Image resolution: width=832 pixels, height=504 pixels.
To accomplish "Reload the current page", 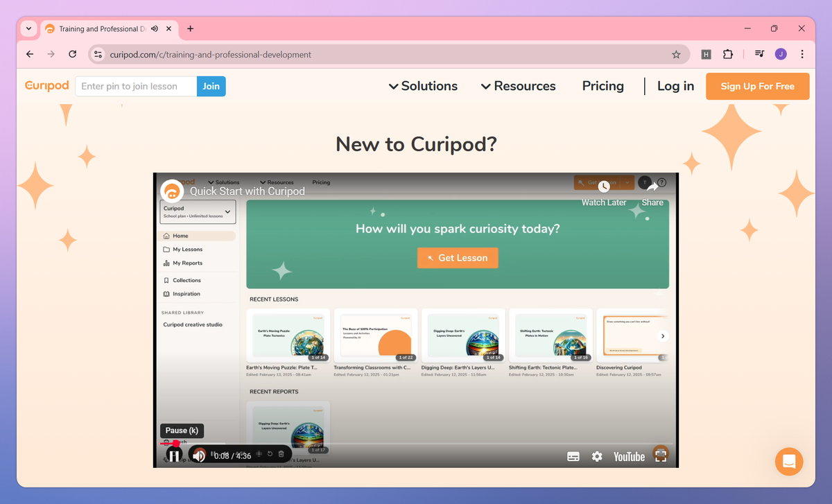I will 72,54.
